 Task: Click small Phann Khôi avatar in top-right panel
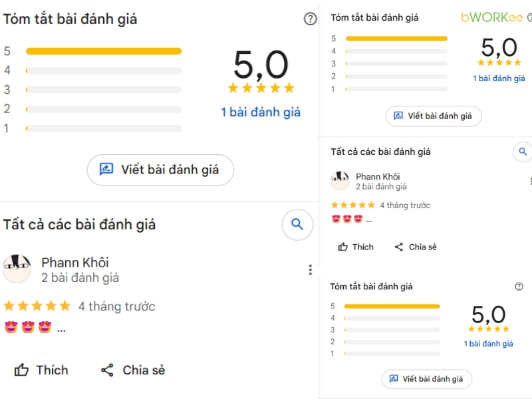(340, 181)
